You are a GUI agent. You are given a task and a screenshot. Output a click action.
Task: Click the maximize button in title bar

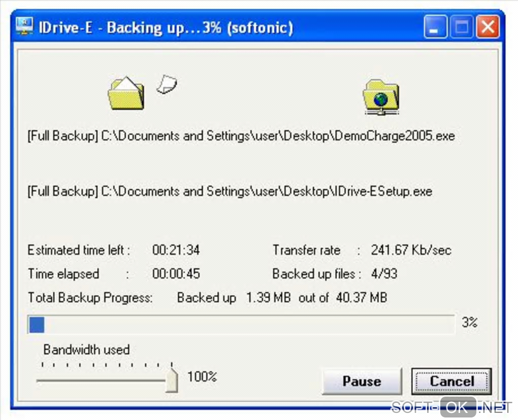pos(462,27)
